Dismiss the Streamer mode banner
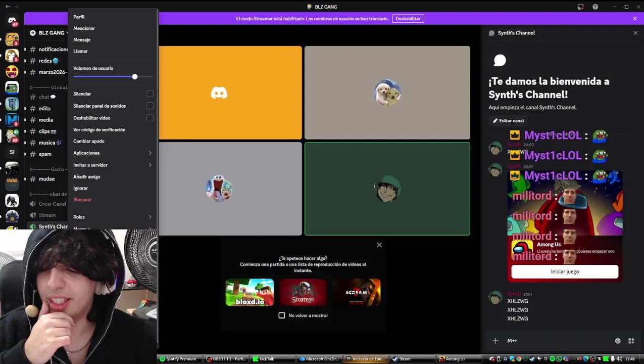The height and width of the screenshot is (364, 644). pos(635,19)
